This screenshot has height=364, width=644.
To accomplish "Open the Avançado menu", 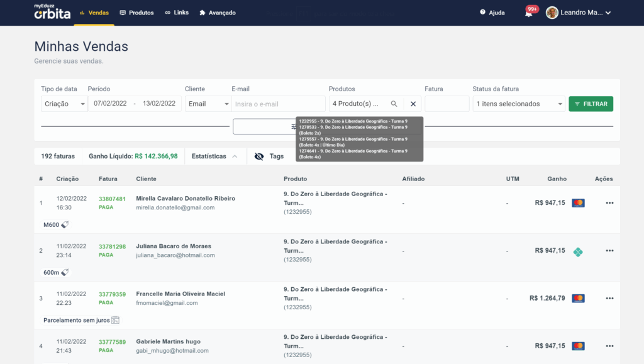I will point(218,13).
